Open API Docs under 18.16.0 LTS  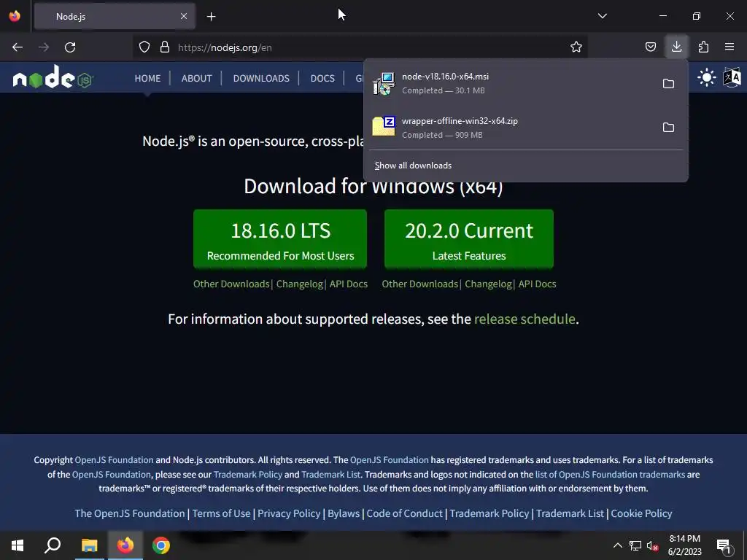coord(348,284)
